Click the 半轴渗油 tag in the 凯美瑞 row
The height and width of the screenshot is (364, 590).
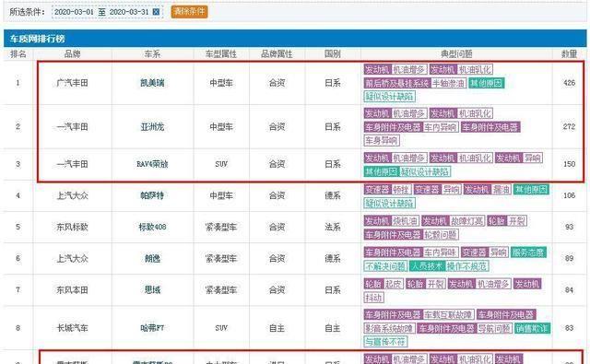(449, 83)
